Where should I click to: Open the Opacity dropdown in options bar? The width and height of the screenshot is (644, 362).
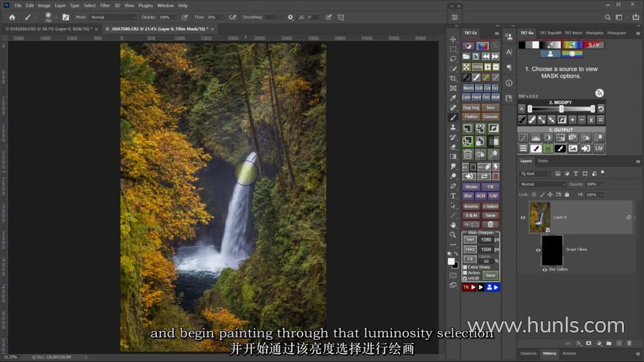click(174, 17)
